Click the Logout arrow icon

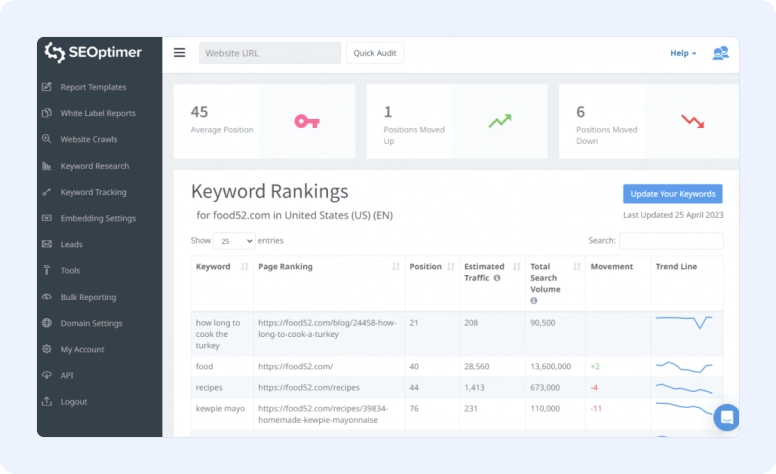47,401
